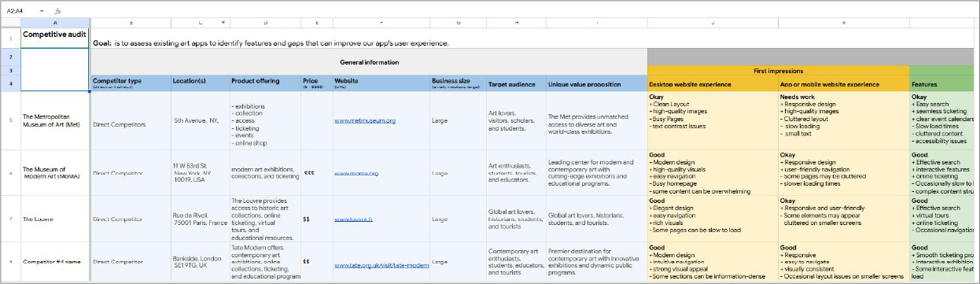This screenshot has height=284, width=980.
Task: Click MoMA desktop experience Good cell
Action: (713, 173)
